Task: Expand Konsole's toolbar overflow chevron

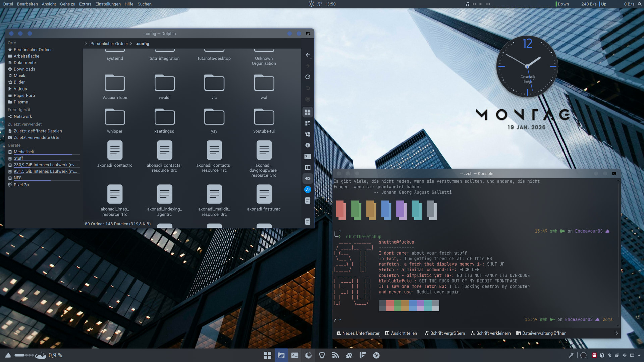Action: [x=616, y=333]
